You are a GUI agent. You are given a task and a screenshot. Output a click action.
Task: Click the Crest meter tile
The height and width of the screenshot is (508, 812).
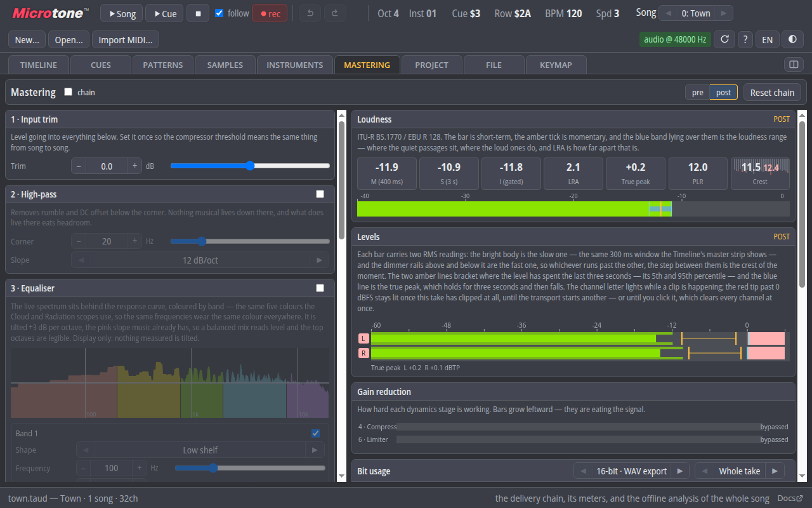tap(760, 173)
